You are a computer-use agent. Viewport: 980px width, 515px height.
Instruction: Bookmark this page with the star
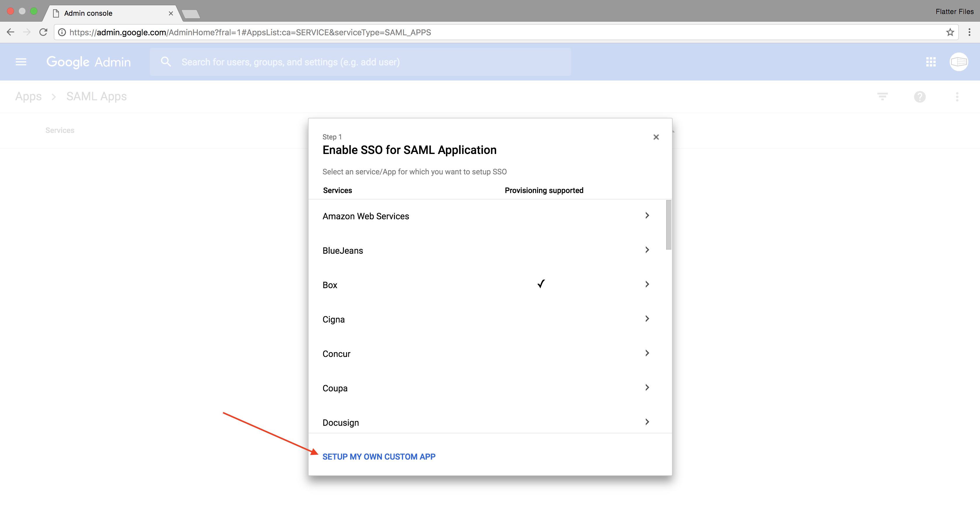click(950, 32)
